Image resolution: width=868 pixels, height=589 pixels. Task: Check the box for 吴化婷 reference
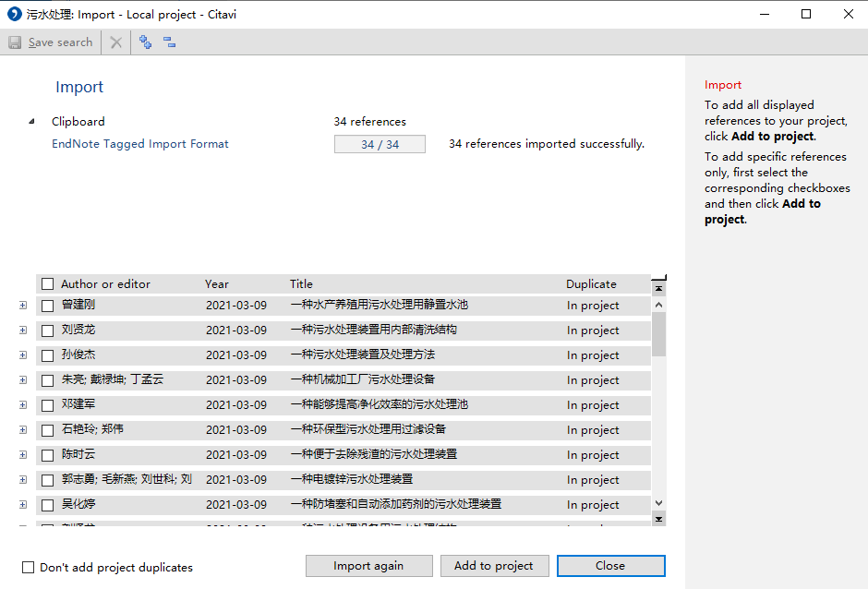tap(48, 505)
